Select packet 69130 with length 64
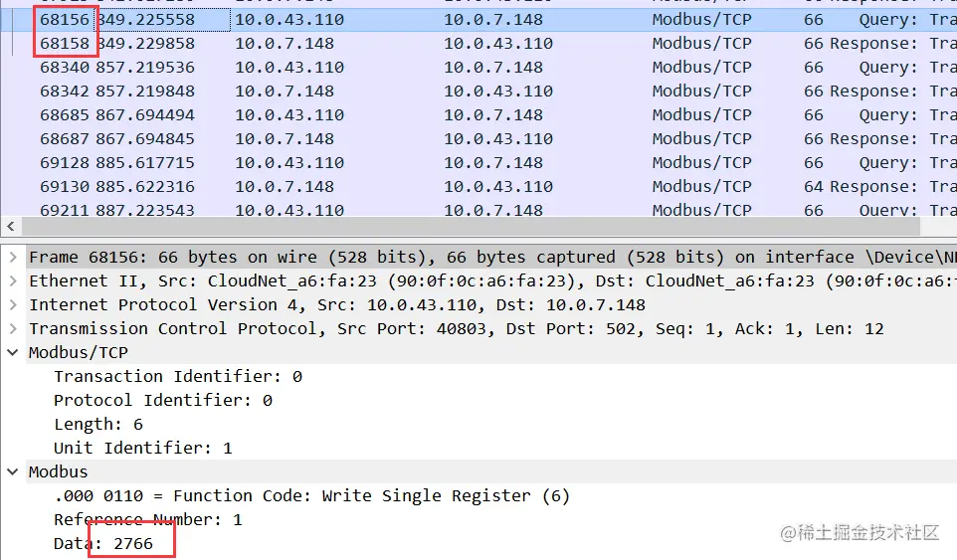Viewport: 957px width, 560px height. (398, 187)
